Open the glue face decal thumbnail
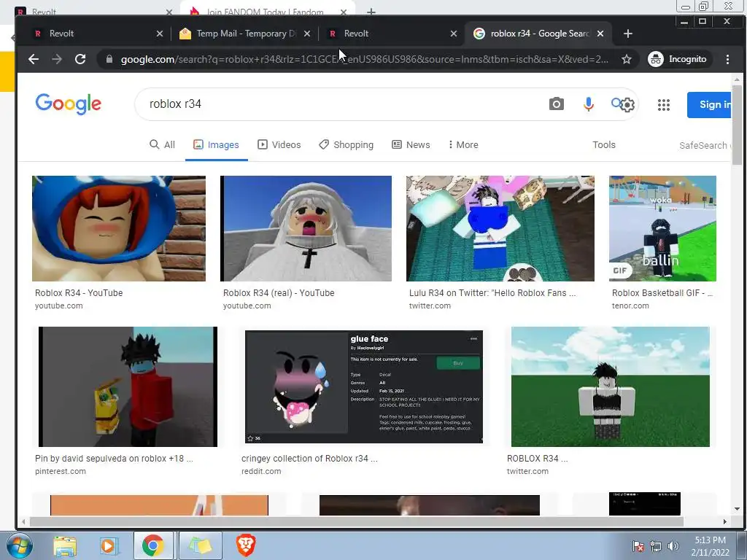Image resolution: width=747 pixels, height=560 pixels. (364, 386)
